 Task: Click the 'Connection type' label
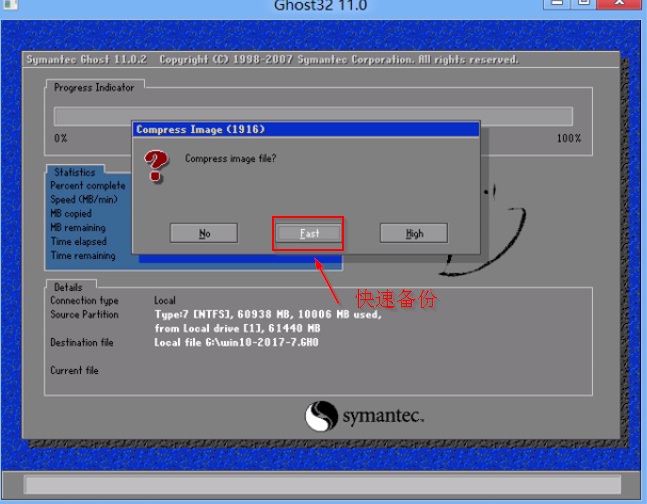click(x=84, y=301)
